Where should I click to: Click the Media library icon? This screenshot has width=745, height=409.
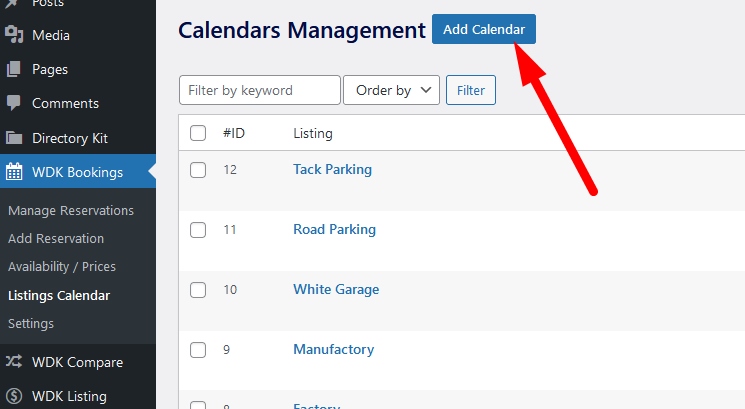[14, 35]
